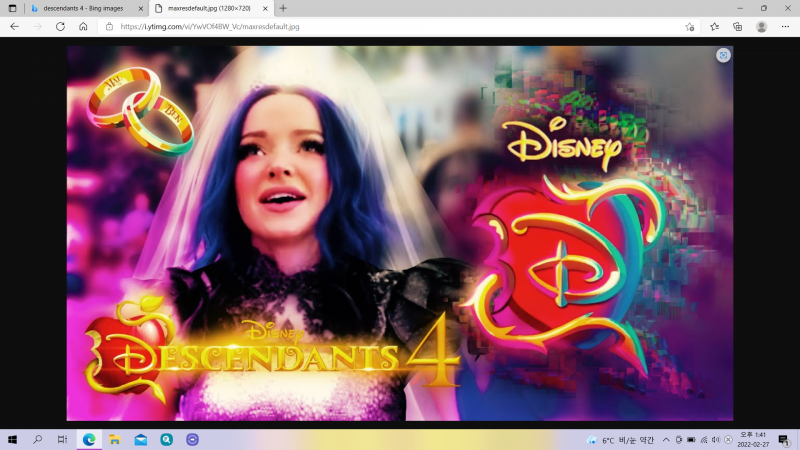800x450 pixels.
Task: Open the user profile avatar
Action: click(762, 26)
